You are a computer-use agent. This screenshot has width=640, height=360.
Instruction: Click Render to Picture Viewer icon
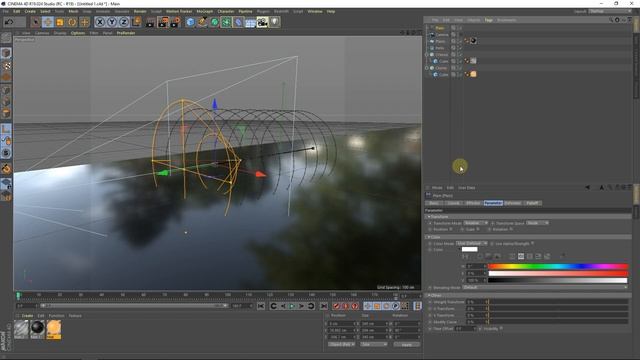tap(163, 22)
